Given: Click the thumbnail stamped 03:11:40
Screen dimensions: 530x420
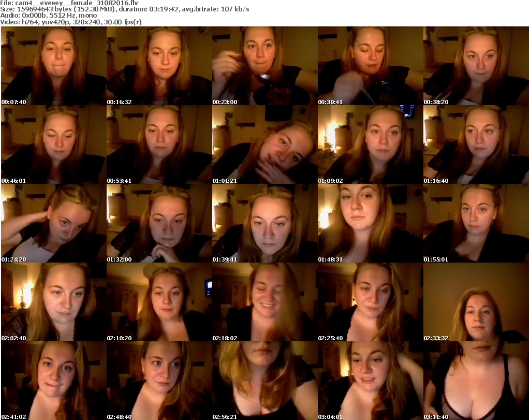Looking at the screenshot, I should (476, 381).
